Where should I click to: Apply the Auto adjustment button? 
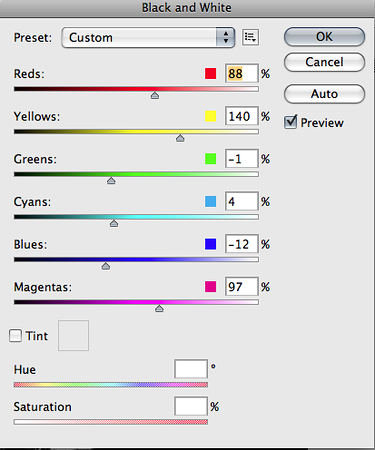coord(324,94)
